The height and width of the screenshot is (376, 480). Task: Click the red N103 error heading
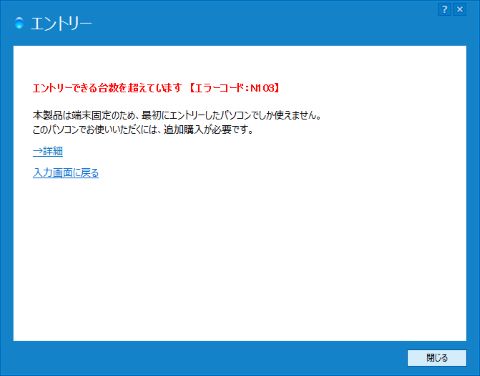(x=156, y=88)
